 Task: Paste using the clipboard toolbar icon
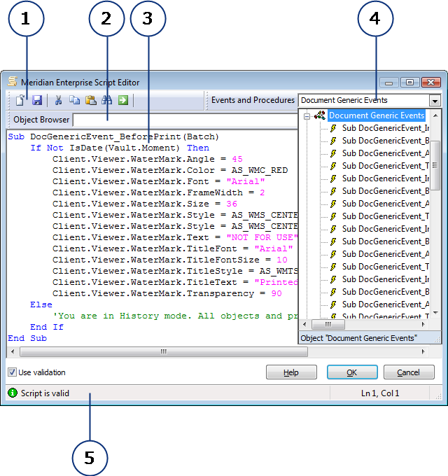90,100
